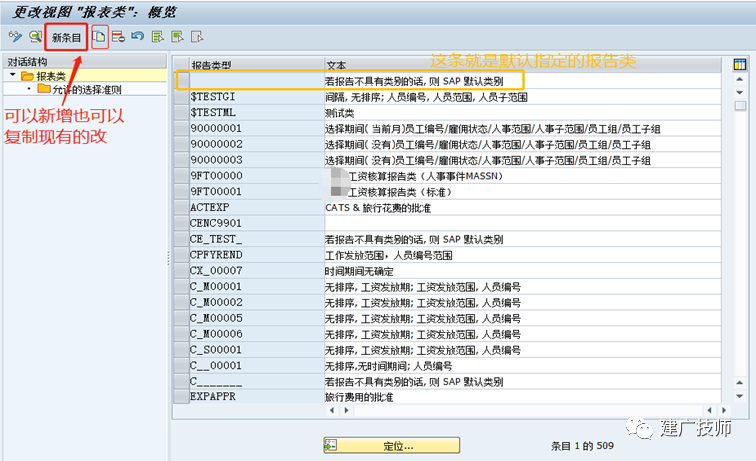Screen dimensions: 756x461
Task: Click the CE_TEST_ report type cell
Action: coord(257,239)
